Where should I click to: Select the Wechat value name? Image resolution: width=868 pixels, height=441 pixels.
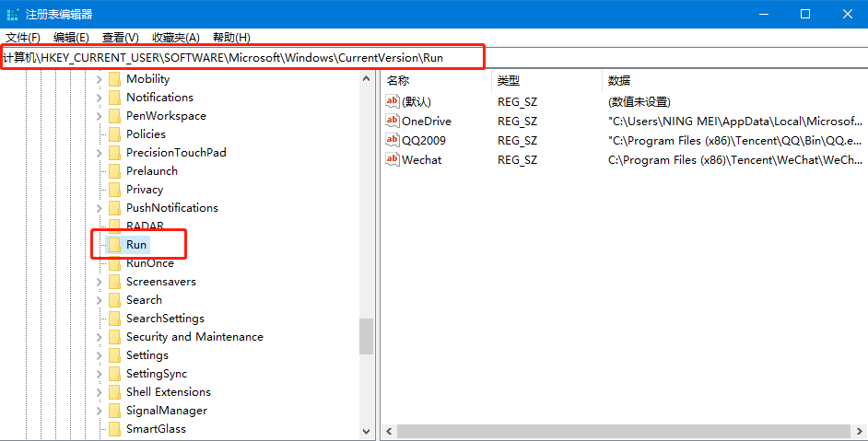[422, 160]
